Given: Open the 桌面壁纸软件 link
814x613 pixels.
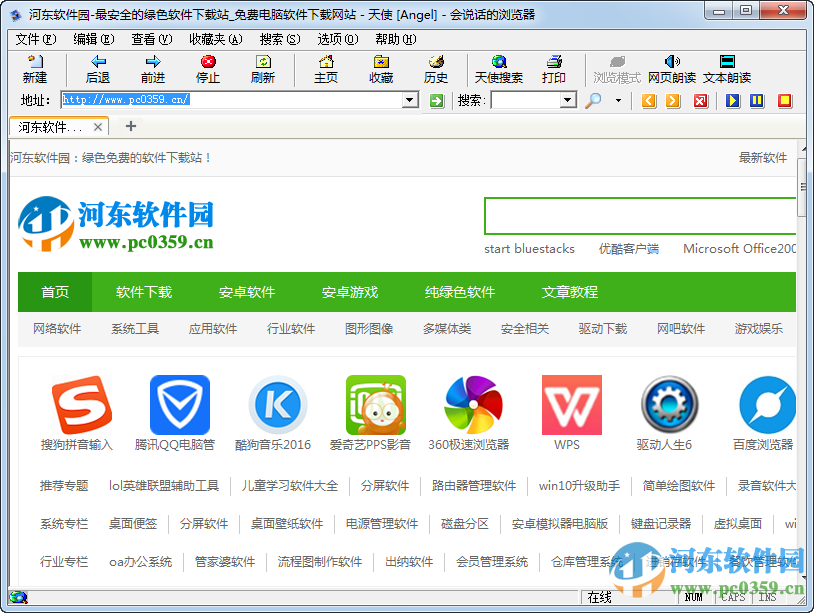Looking at the screenshot, I should tap(287, 524).
